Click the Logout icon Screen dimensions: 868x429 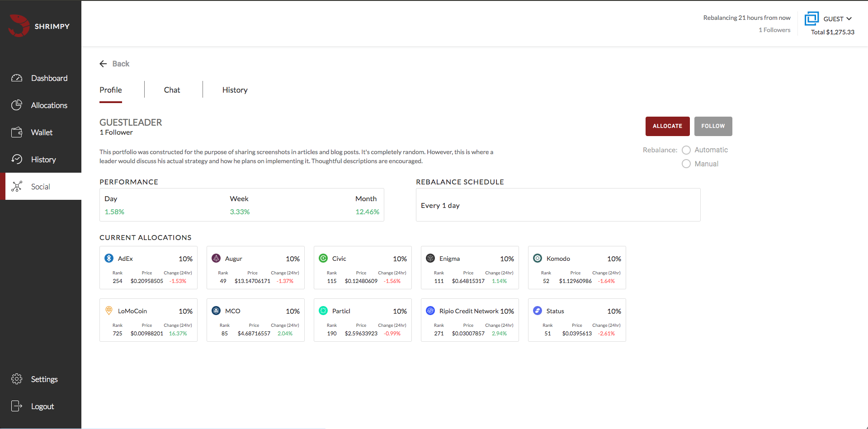(x=17, y=406)
